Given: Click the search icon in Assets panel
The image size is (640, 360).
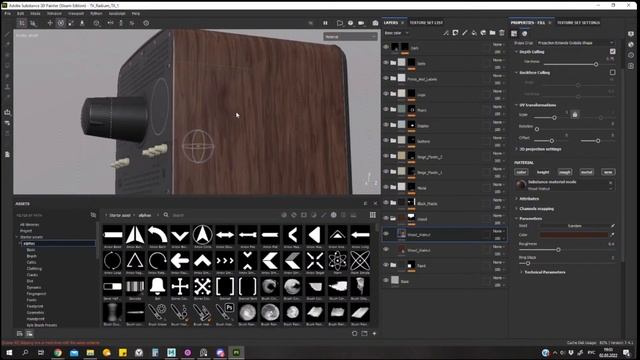Looking at the screenshot, I should coord(166,215).
